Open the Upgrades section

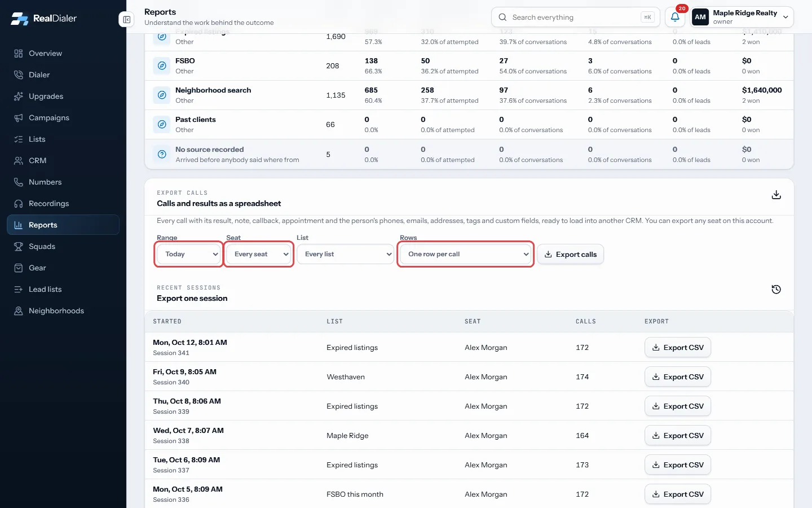(x=63, y=97)
